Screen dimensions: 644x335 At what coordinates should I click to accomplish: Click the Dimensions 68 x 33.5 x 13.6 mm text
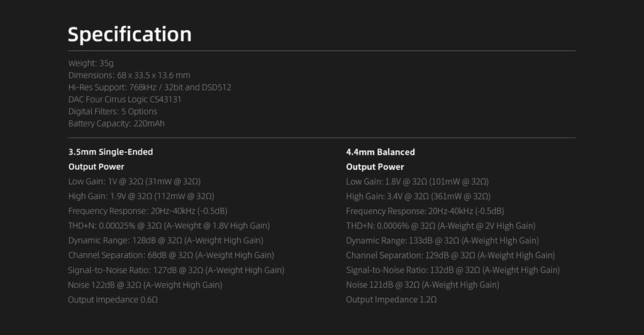129,75
